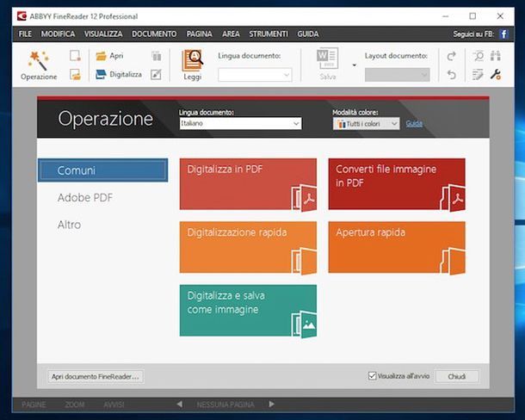The image size is (525, 420).
Task: Choose Converti file immagine in PDF tile
Action: [x=396, y=183]
